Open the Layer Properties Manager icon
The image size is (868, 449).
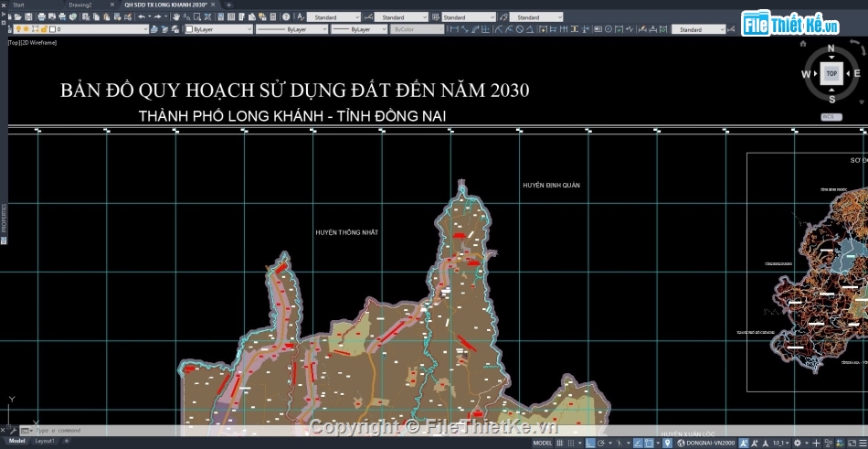coord(9,29)
